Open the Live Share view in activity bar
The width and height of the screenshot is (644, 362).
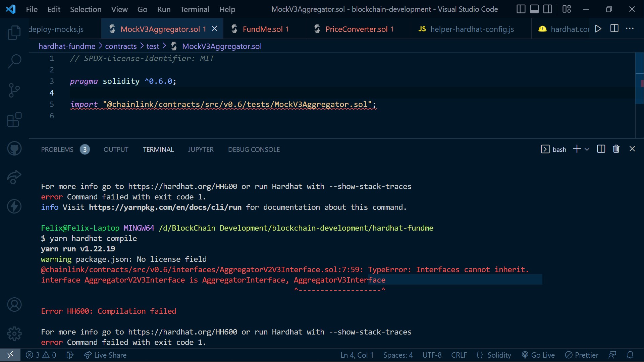14,177
